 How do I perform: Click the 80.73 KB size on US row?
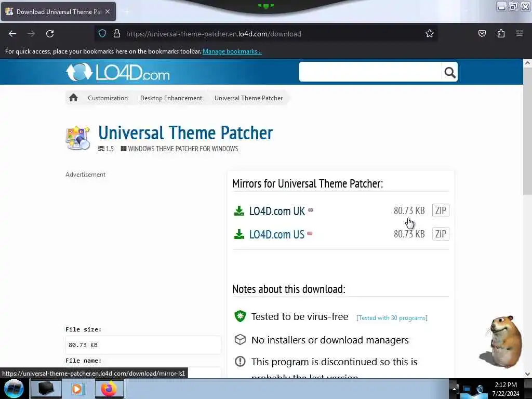tap(409, 234)
